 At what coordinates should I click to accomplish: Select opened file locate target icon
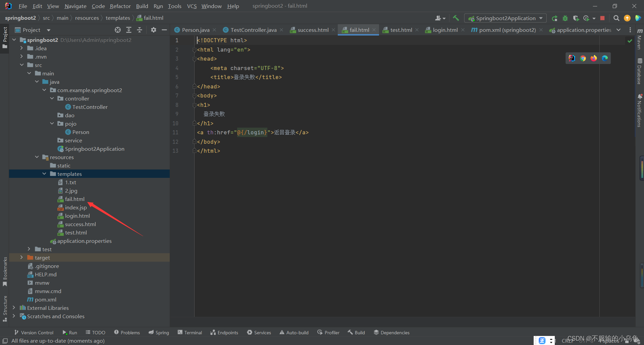coord(118,30)
